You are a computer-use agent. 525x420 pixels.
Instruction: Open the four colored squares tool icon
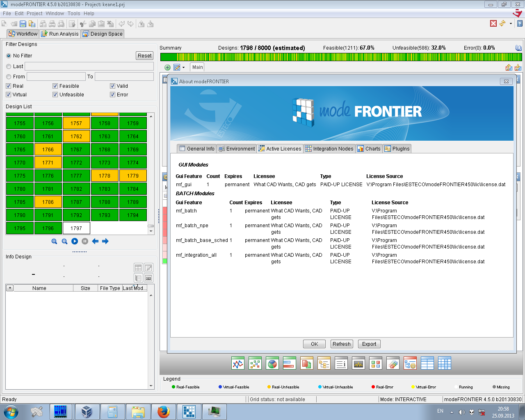(376, 363)
